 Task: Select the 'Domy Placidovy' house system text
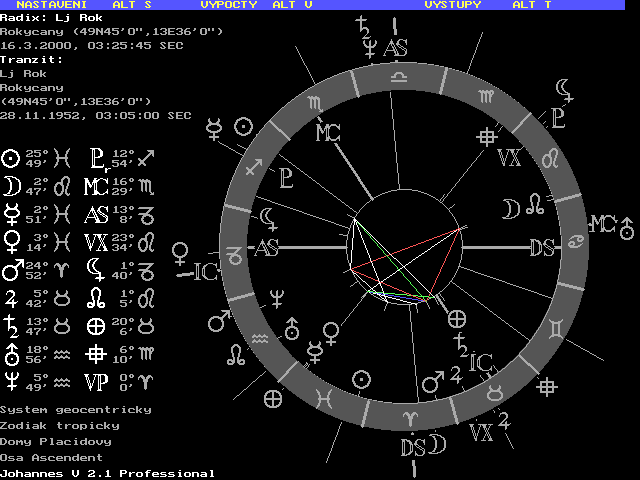[56, 441]
